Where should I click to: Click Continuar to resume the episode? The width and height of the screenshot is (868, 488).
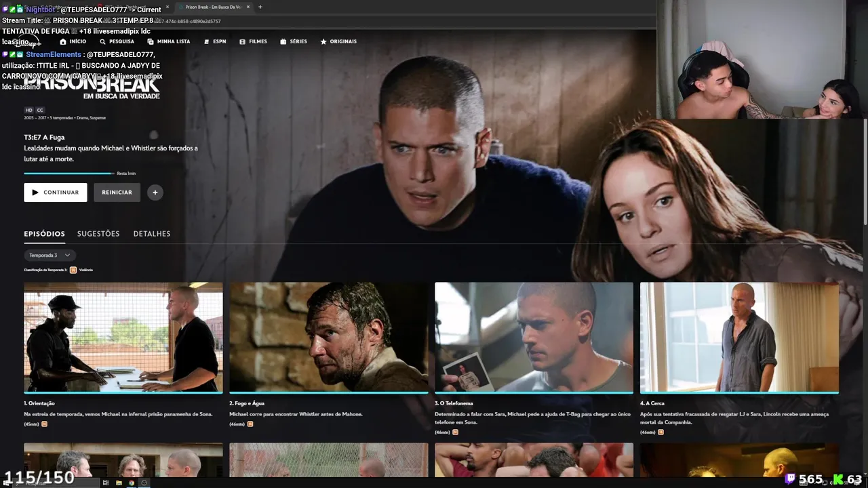pyautogui.click(x=56, y=192)
